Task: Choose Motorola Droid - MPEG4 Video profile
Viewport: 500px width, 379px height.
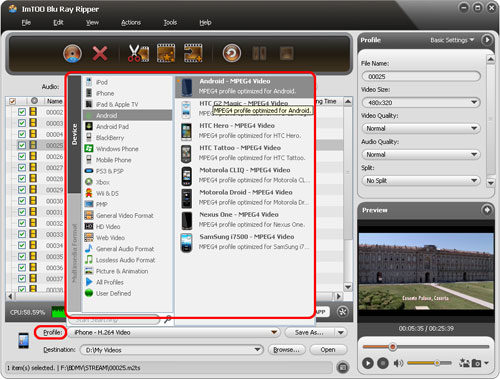Action: [x=245, y=197]
